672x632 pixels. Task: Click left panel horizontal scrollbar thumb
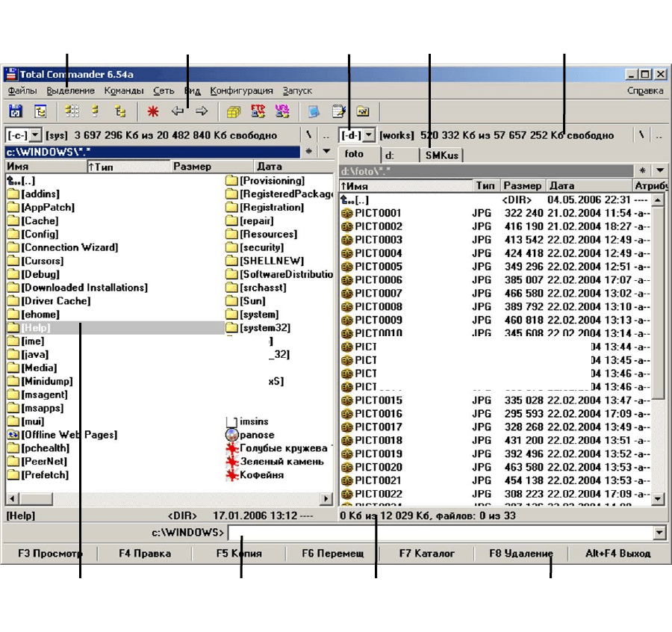coord(37,499)
